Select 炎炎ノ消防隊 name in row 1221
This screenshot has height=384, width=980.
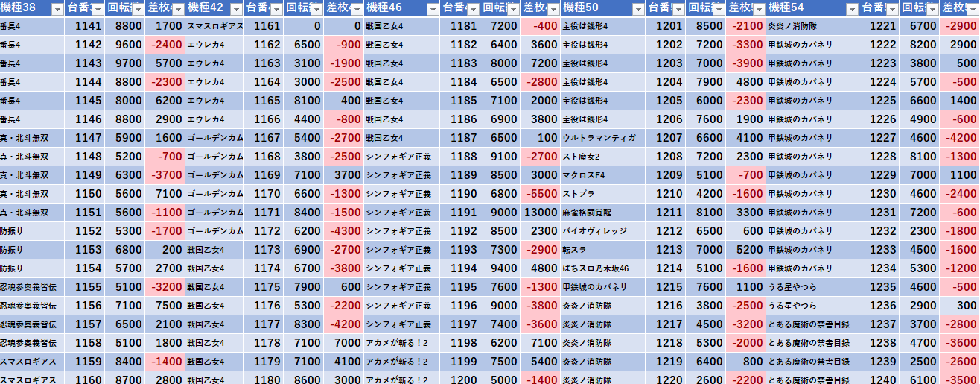pyautogui.click(x=812, y=26)
